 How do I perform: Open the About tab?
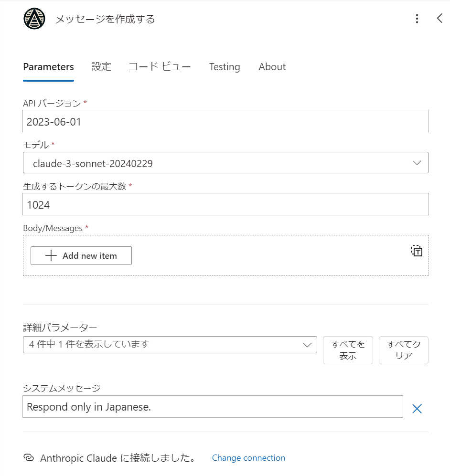pos(272,67)
